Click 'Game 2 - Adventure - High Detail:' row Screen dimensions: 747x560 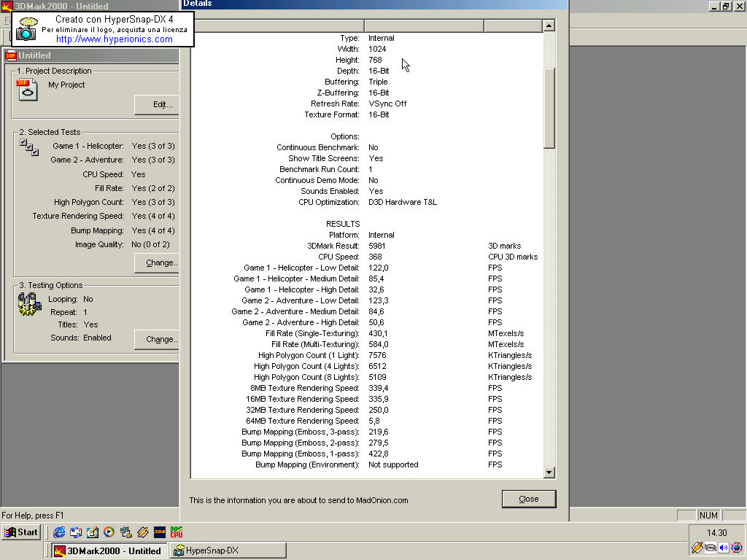point(366,322)
